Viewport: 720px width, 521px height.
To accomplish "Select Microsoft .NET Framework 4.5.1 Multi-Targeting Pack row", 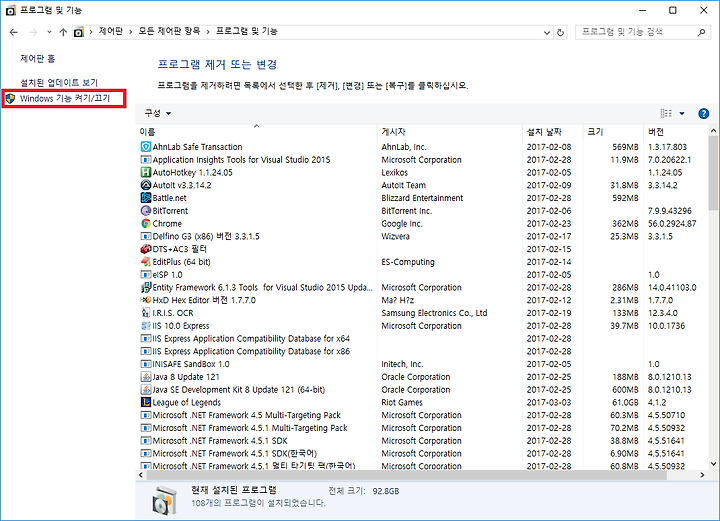I will (x=422, y=428).
